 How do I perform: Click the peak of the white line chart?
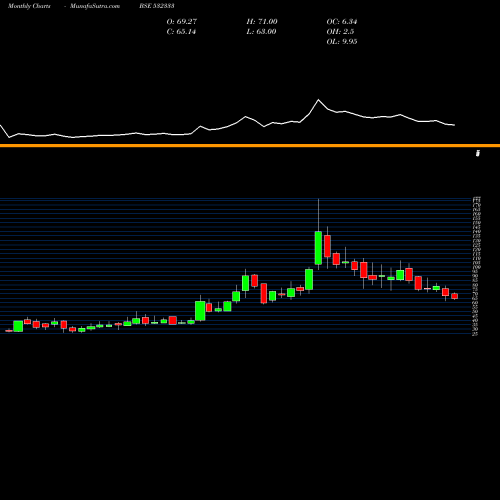[318, 100]
